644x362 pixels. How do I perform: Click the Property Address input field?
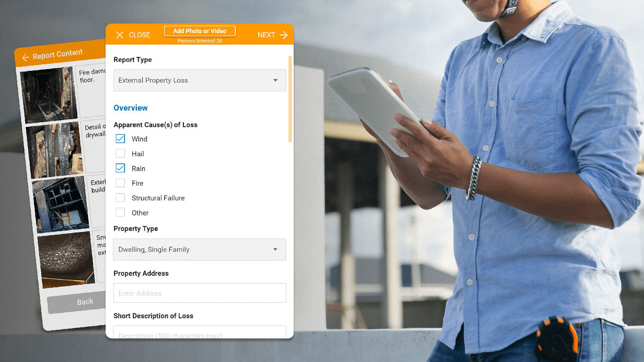coord(200,293)
